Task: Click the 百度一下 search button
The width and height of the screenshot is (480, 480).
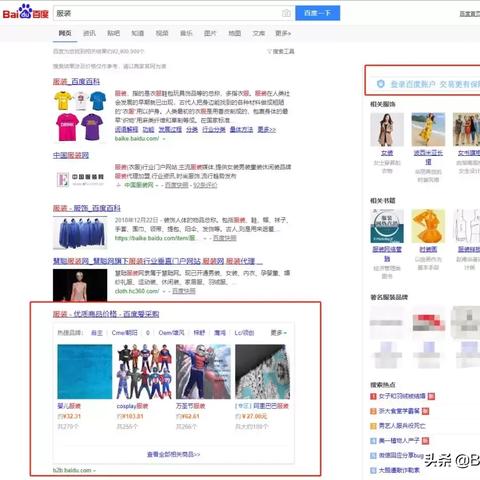Action: tap(318, 13)
